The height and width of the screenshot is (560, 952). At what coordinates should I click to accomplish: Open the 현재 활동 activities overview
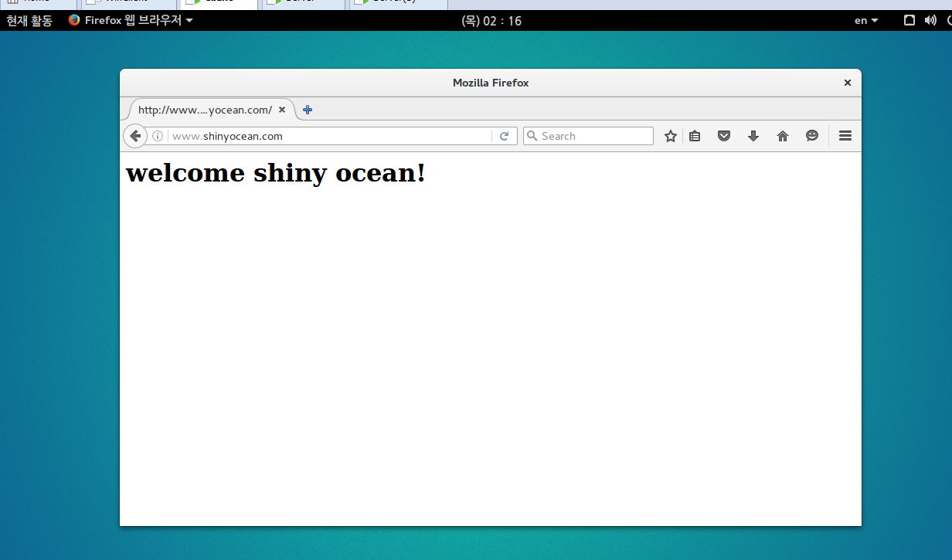pos(29,21)
